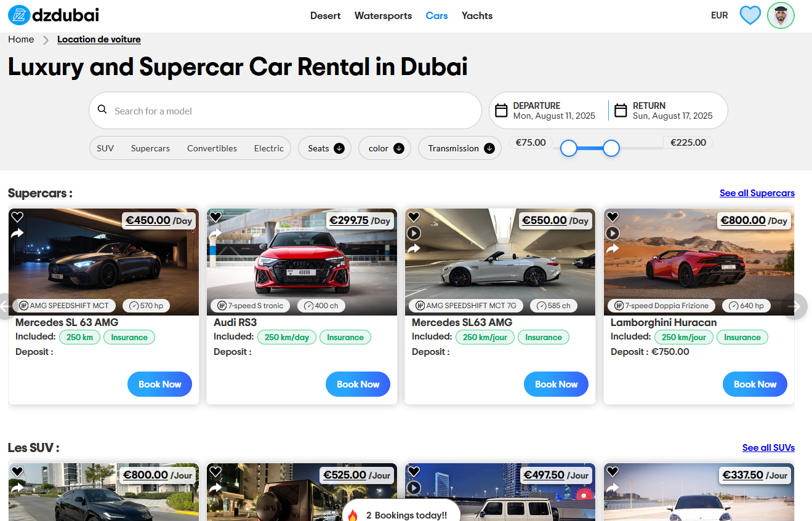The width and height of the screenshot is (812, 521).
Task: Click the minimum price slider handle
Action: click(x=569, y=148)
